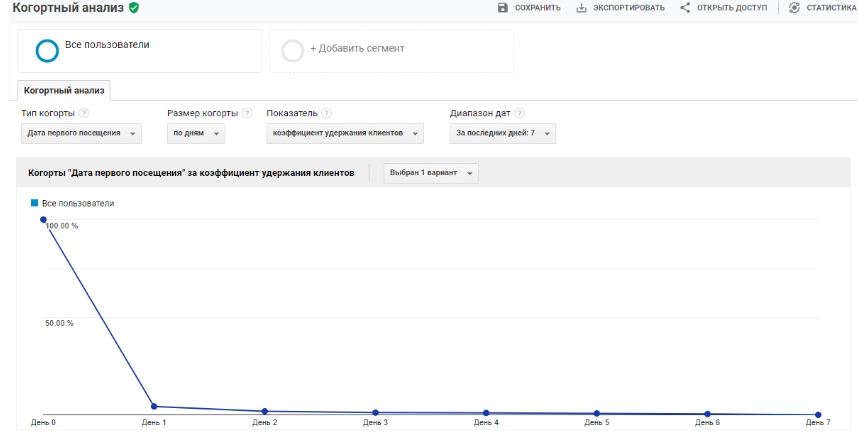Open СТАТИСТИКА insights panel

pos(822,8)
